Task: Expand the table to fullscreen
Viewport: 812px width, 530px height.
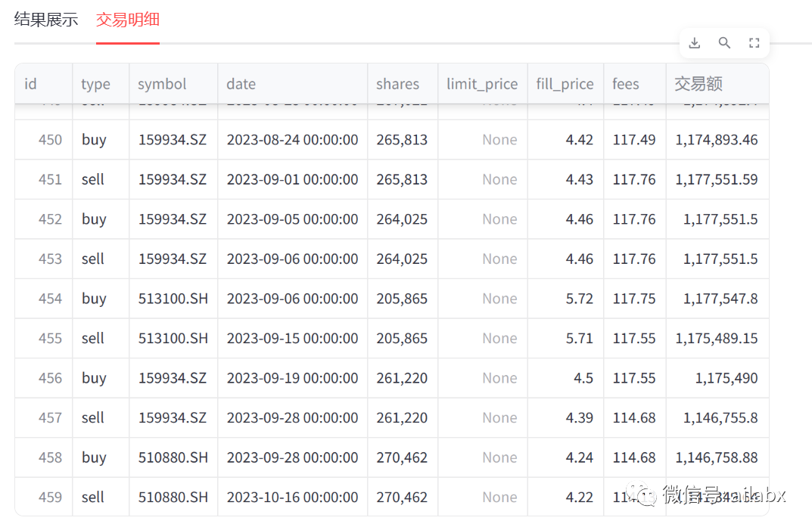Action: click(x=754, y=43)
